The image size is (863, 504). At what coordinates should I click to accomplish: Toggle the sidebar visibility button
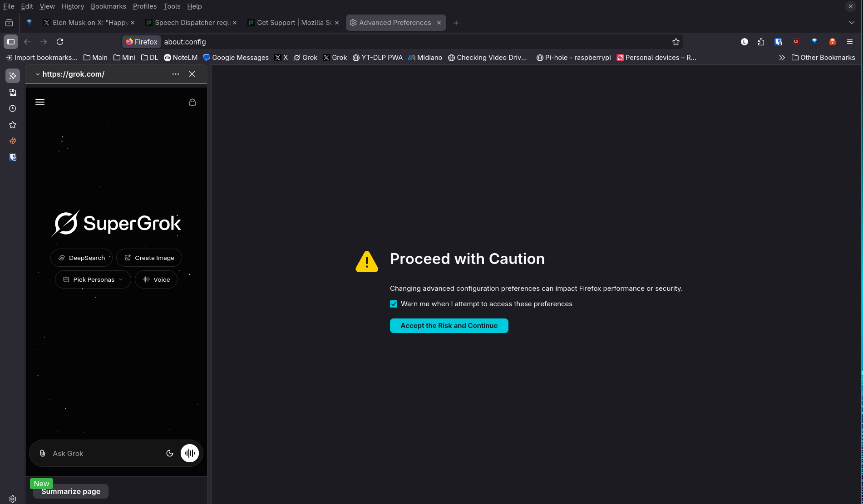pos(11,42)
